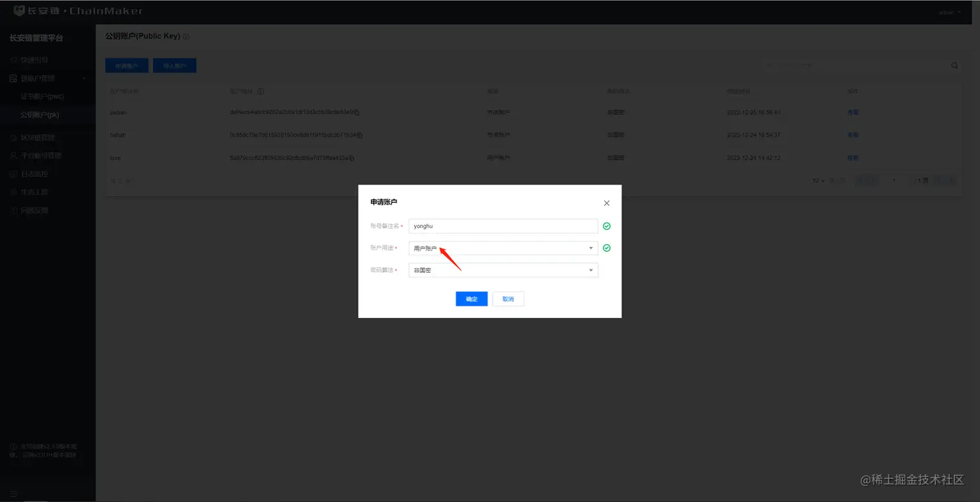Viewport: 980px width, 502px height.
Task: Open the 密码算法 dropdown showing 非国密
Action: pyautogui.click(x=503, y=270)
